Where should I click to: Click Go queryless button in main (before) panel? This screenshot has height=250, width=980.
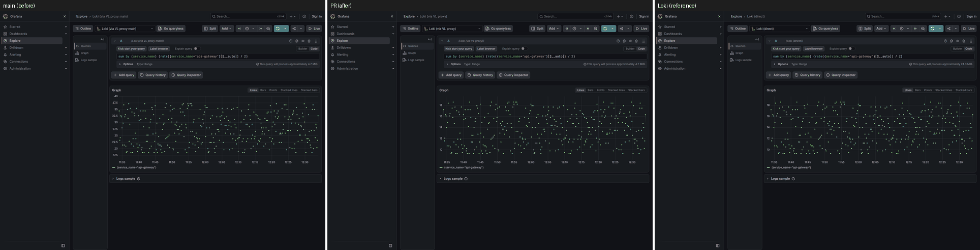(171, 29)
